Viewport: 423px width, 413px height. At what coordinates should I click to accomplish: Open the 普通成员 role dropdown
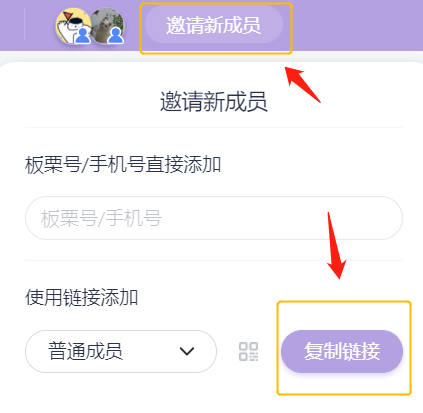point(121,351)
